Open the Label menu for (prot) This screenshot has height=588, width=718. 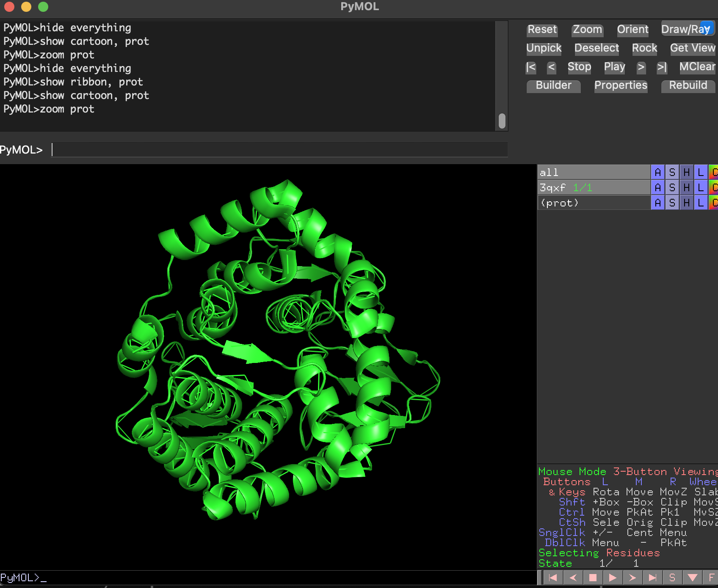click(x=701, y=203)
